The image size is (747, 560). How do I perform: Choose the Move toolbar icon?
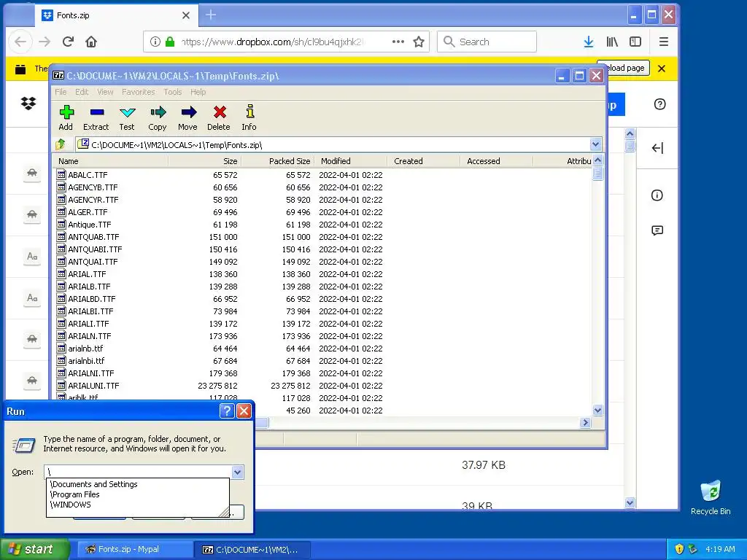coord(187,117)
